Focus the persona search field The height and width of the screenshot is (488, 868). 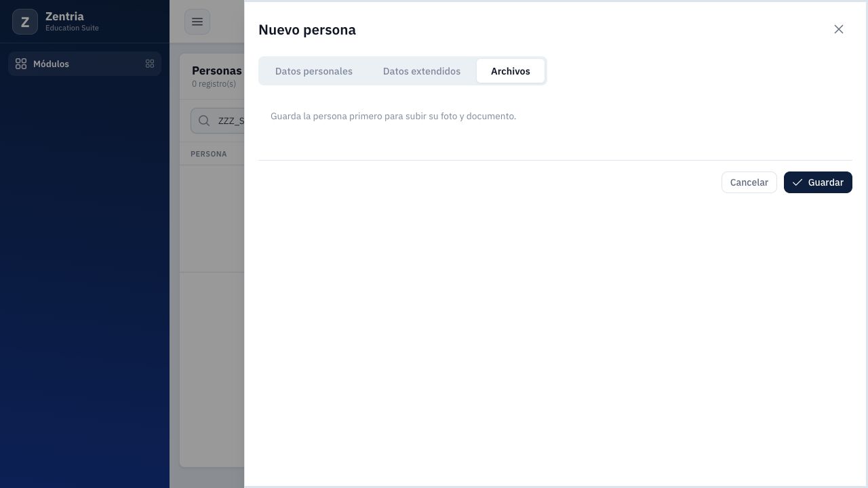[218, 121]
